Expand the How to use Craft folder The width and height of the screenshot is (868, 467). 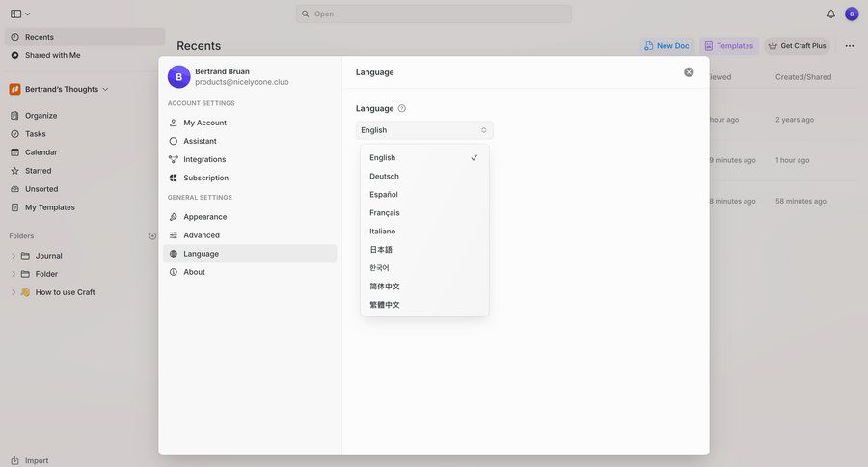[14, 292]
